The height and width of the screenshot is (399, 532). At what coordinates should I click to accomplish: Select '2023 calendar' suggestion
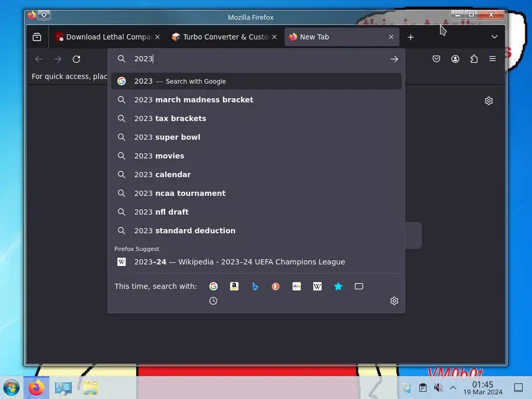(256, 175)
